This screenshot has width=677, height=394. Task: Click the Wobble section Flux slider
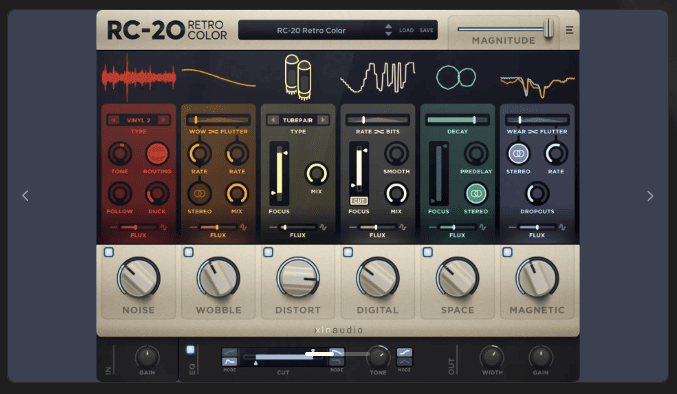[218, 227]
